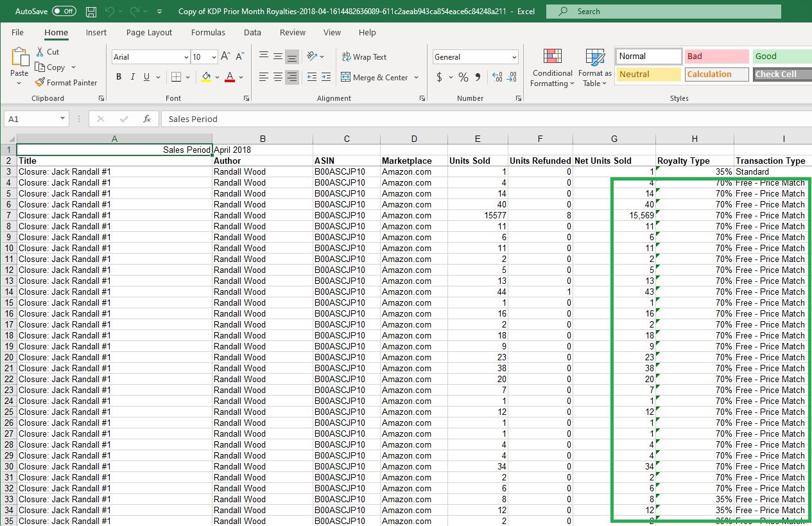Toggle the Align Right button

pyautogui.click(x=292, y=77)
